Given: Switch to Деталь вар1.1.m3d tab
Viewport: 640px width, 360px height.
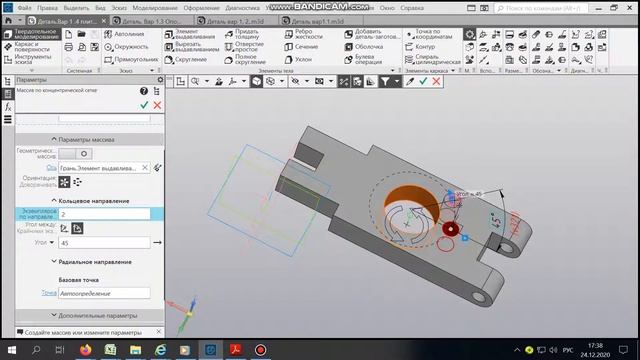Looking at the screenshot, I should coord(317,21).
